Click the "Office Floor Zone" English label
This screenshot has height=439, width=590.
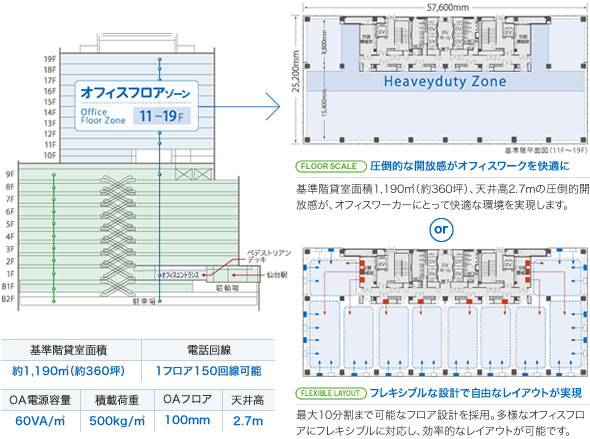click(x=103, y=116)
